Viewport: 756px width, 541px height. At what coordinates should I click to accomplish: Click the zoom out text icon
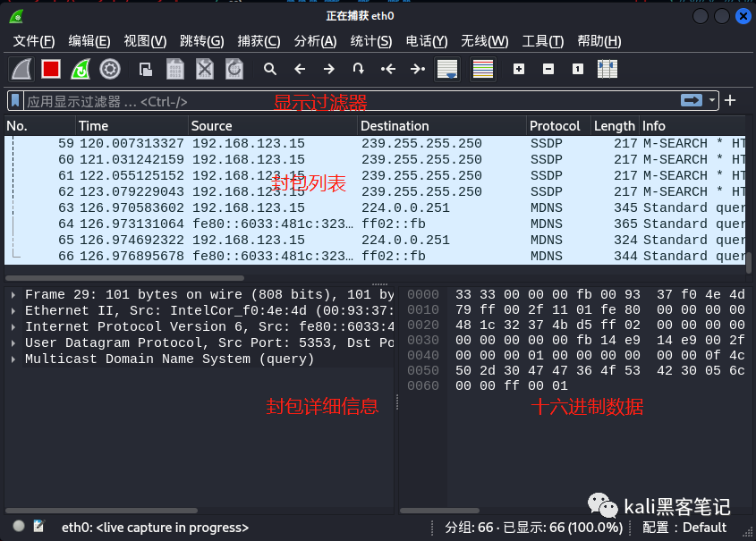(x=548, y=70)
